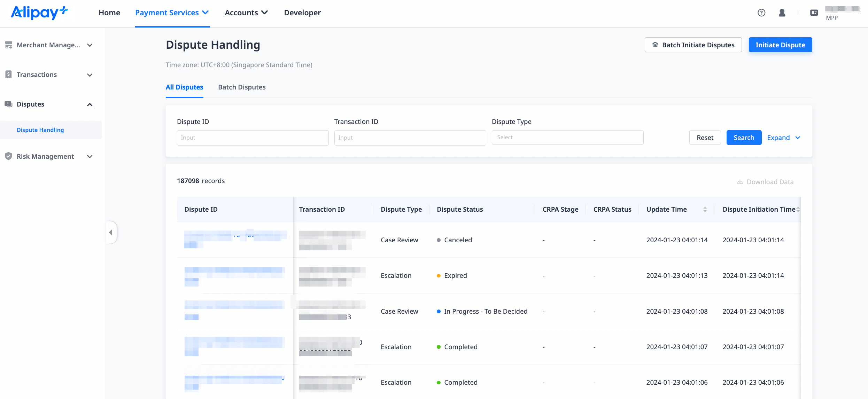Sort by Update Time arrows icon
This screenshot has height=399, width=868.
pyautogui.click(x=705, y=209)
